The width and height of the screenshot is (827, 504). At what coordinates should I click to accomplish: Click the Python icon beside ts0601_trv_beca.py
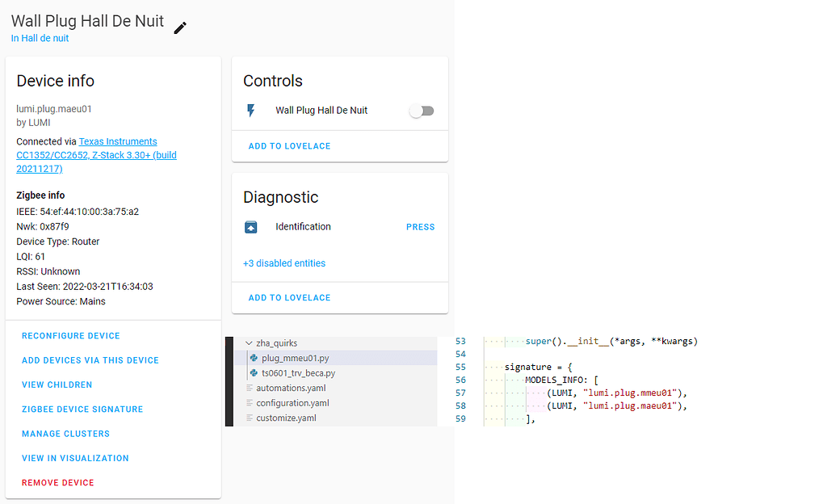(x=254, y=373)
